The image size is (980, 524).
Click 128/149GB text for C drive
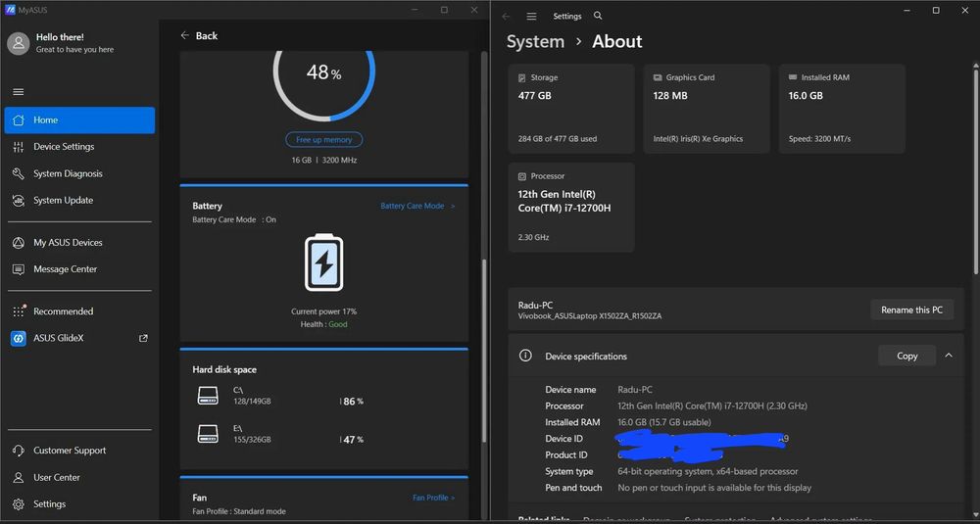coord(252,402)
